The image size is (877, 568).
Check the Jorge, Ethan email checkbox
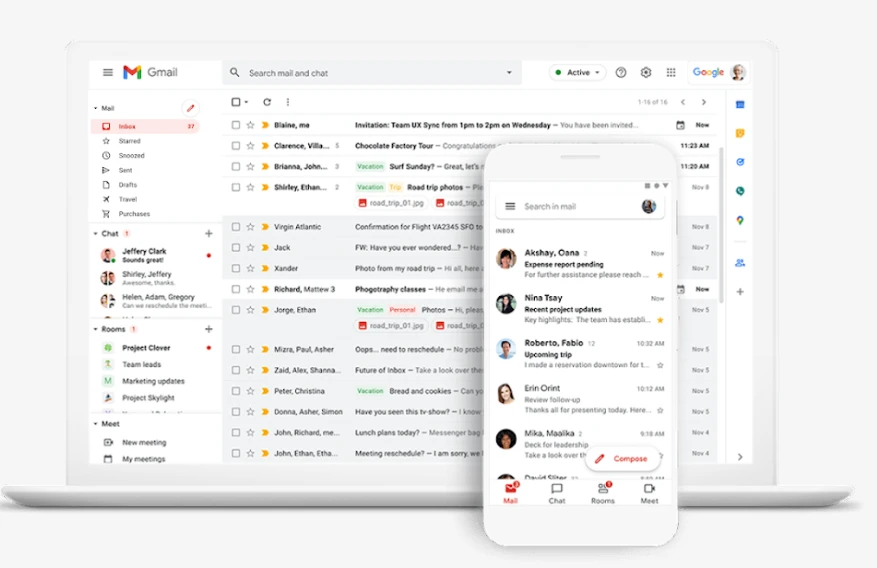coord(236,310)
